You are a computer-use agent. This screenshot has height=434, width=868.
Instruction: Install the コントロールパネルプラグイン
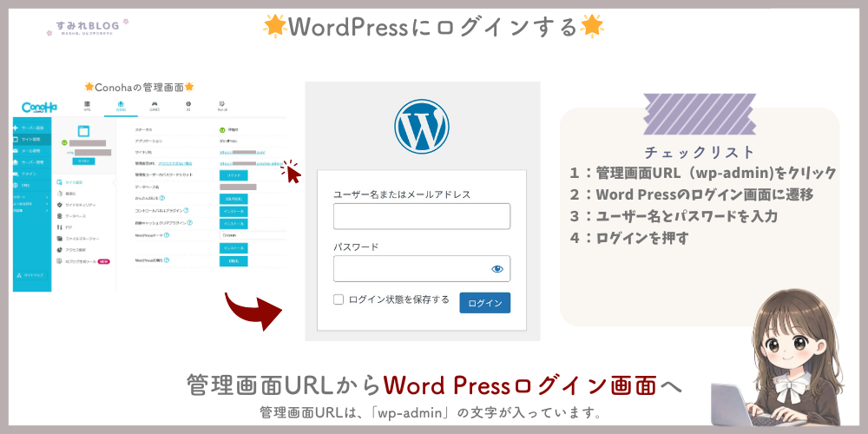point(233,212)
